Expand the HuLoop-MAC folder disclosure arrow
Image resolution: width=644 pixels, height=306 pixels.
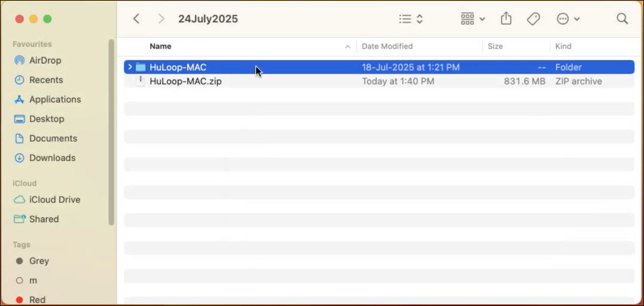(x=130, y=67)
